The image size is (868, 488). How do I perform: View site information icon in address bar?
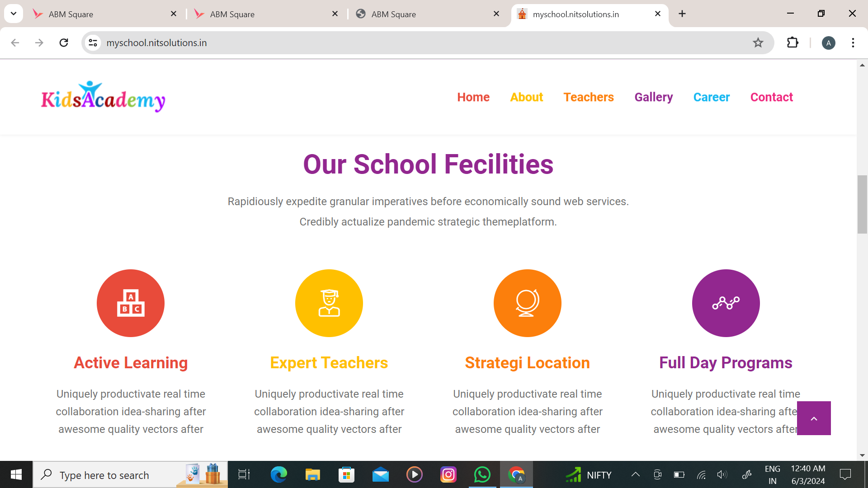(93, 43)
